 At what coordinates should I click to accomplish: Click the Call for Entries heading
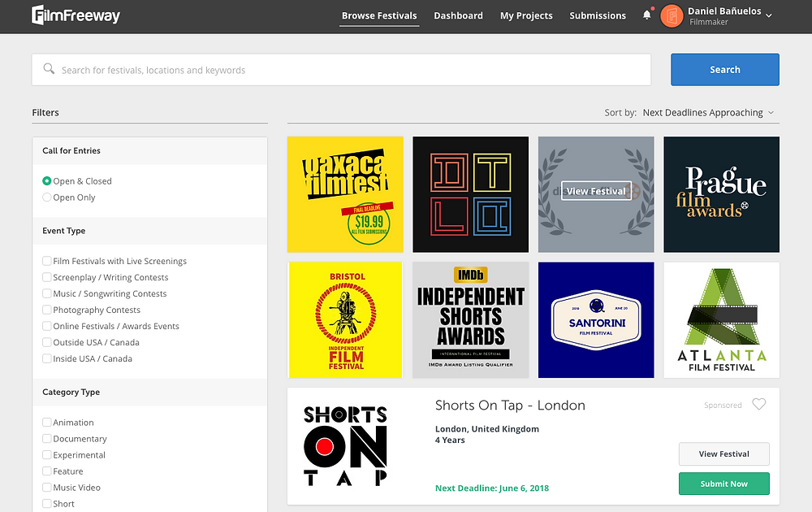click(71, 151)
